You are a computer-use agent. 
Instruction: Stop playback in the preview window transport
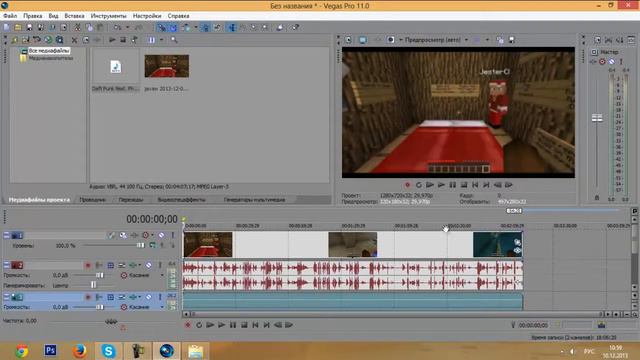tap(464, 185)
